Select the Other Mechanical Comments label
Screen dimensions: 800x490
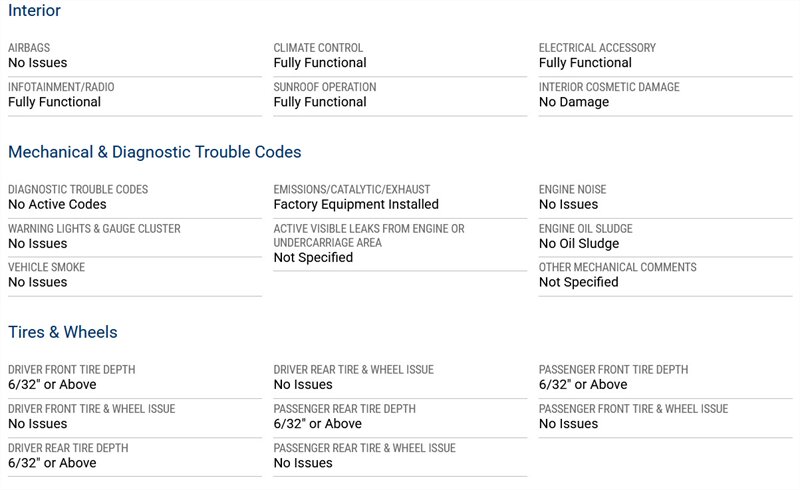[617, 267]
